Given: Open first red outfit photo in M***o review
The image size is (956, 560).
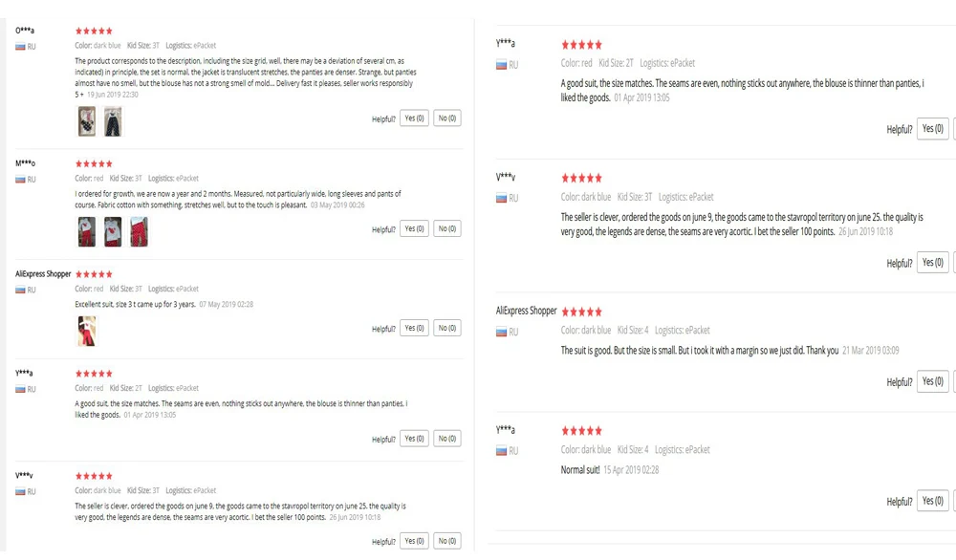Looking at the screenshot, I should pos(87,231).
